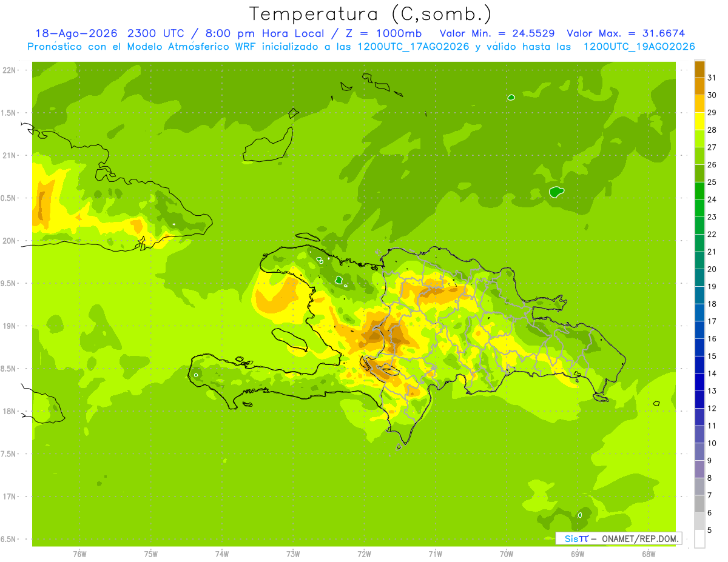728x562 pixels.
Task: Click color bar segment between 26 and 27
Action: point(699,156)
